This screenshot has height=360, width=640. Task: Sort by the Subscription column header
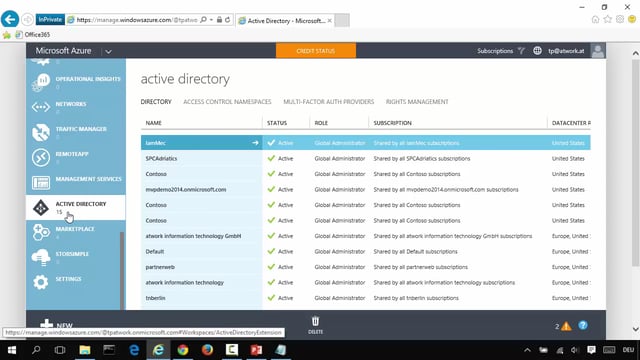[x=392, y=123]
